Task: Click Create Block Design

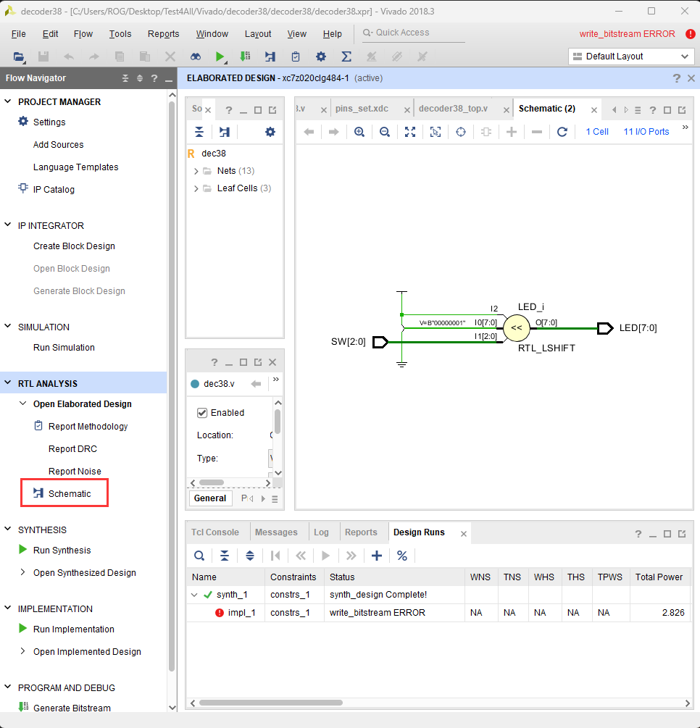Action: click(74, 246)
